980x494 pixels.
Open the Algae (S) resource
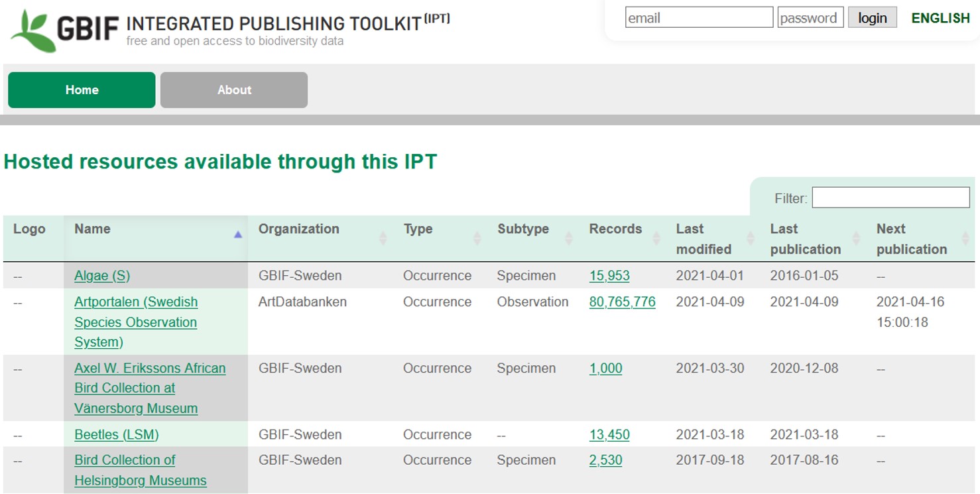click(102, 276)
